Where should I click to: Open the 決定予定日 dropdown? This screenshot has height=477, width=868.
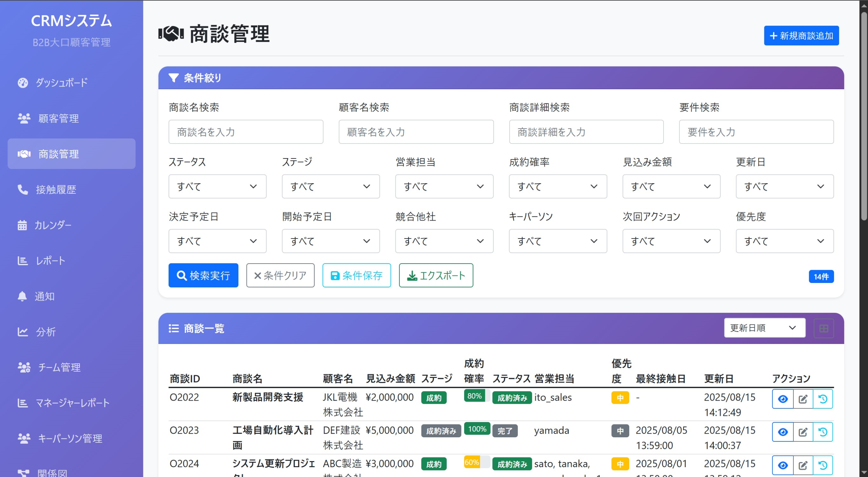coord(217,241)
